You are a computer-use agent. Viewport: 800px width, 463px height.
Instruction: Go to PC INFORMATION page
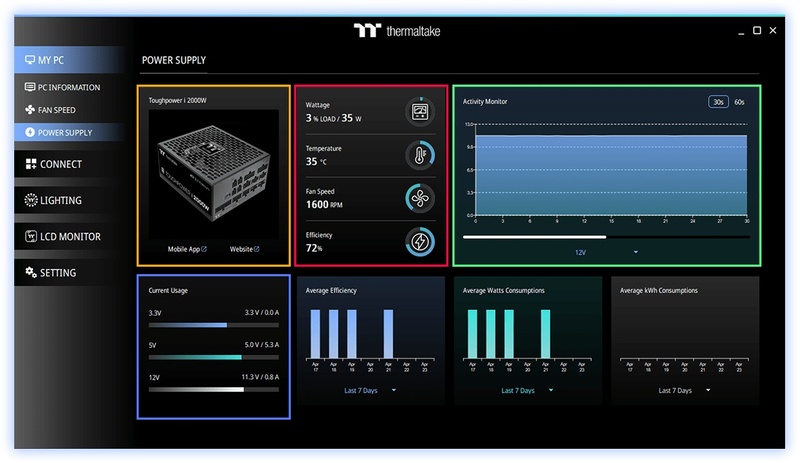tap(69, 87)
